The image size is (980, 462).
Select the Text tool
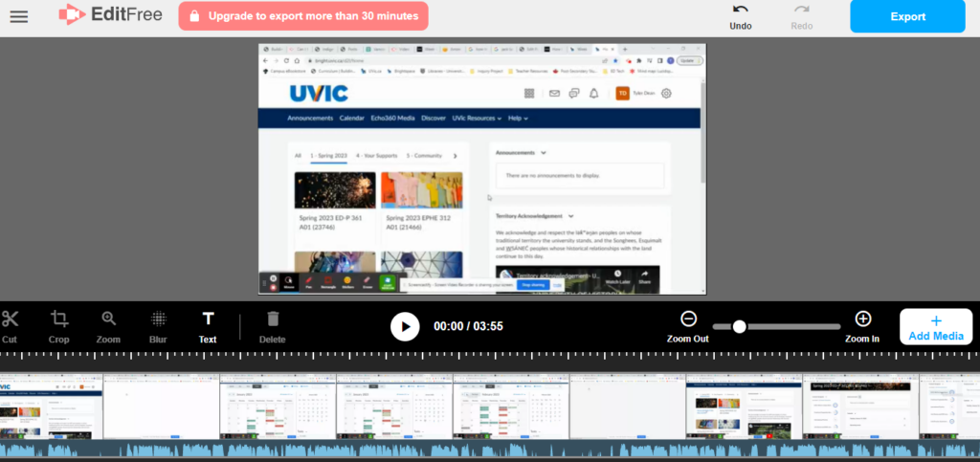pos(208,326)
